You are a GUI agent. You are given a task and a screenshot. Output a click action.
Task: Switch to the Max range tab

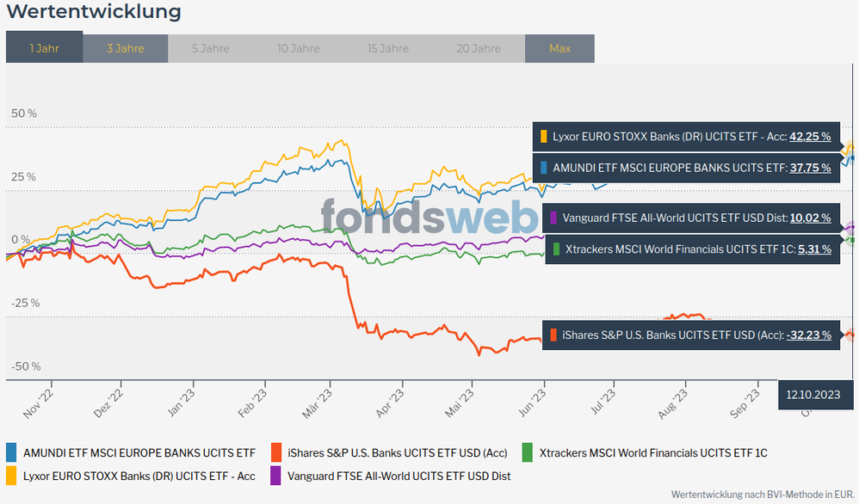(559, 49)
